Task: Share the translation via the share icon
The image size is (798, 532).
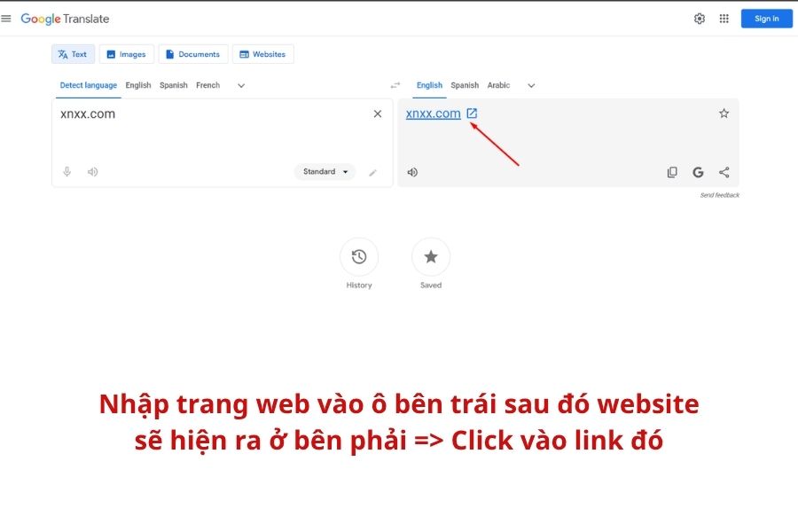Action: click(724, 171)
